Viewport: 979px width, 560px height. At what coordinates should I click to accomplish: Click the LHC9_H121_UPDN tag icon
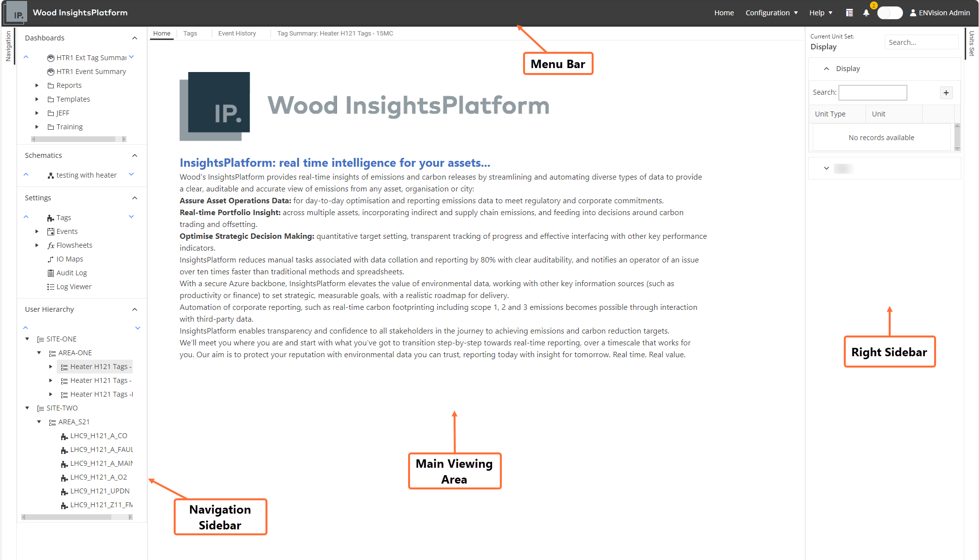point(64,491)
